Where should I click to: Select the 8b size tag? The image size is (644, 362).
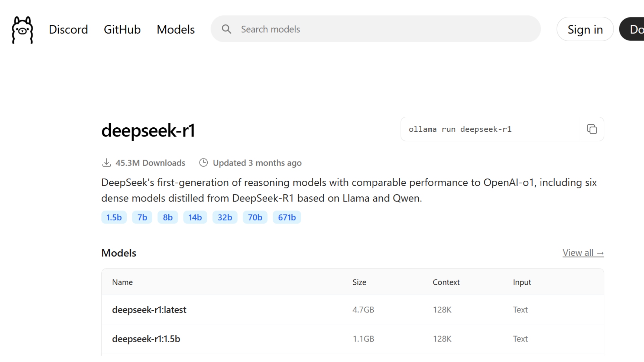[x=168, y=217]
